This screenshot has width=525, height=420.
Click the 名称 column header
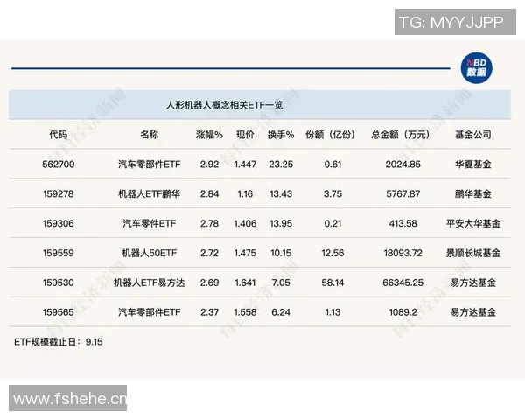click(149, 135)
